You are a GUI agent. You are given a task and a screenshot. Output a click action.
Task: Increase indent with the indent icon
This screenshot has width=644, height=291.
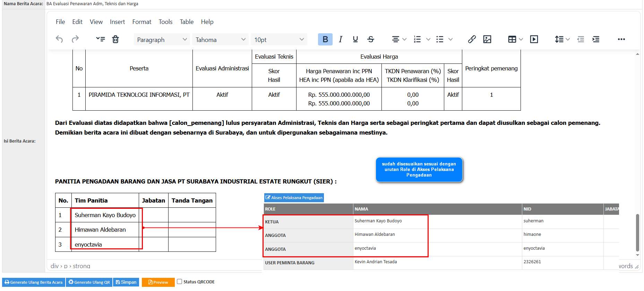point(596,39)
